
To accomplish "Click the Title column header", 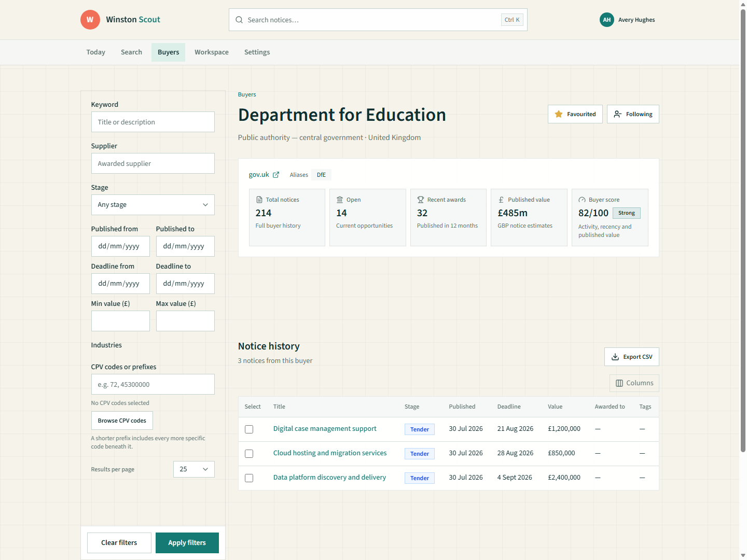I will 279,407.
